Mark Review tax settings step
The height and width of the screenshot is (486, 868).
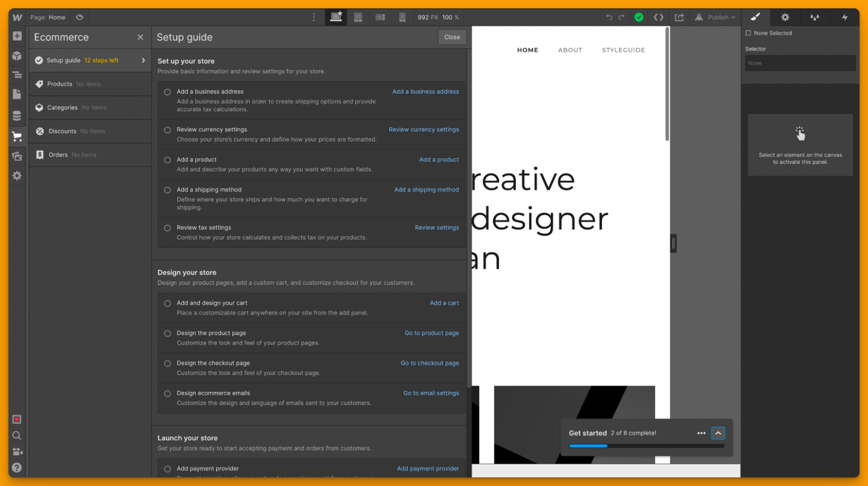(168, 228)
